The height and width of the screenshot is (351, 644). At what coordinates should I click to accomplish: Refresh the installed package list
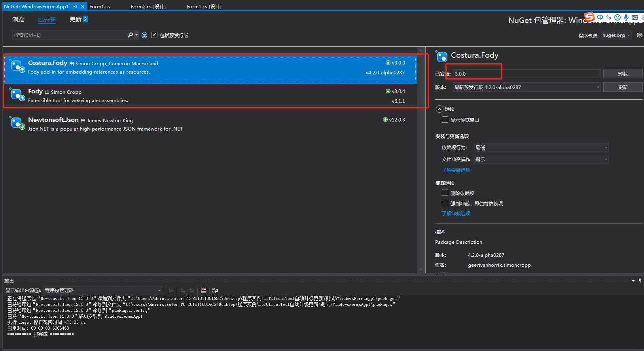coord(144,35)
